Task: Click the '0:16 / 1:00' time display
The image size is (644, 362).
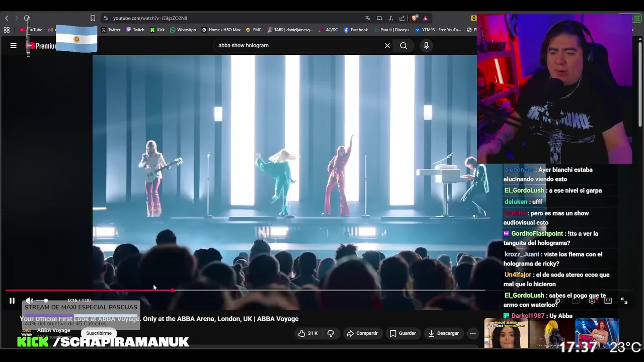Action: (79, 301)
